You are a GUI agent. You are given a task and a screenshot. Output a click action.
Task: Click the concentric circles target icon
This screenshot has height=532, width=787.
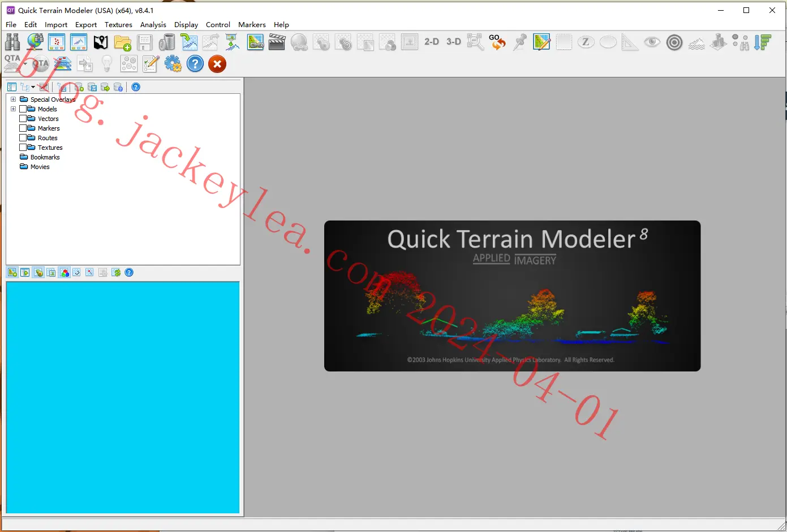pos(674,42)
